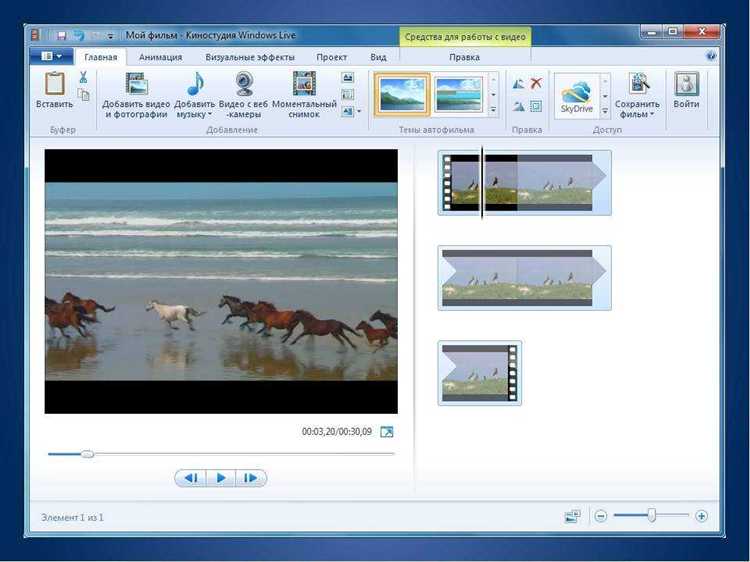Switch to full screen preview icon
Image resolution: width=750 pixels, height=562 pixels.
point(386,432)
